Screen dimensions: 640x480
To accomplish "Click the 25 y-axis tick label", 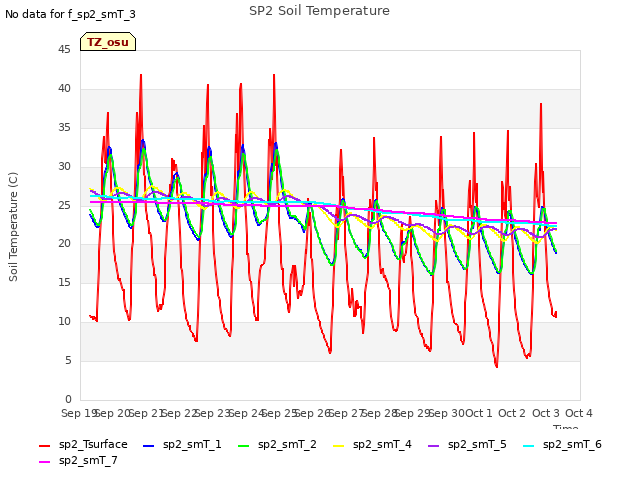I will 64,205.
